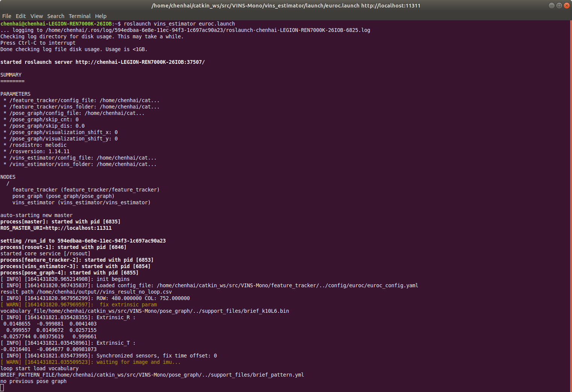
Task: Click the WARN fix extrinsic param line
Action: click(x=79, y=305)
